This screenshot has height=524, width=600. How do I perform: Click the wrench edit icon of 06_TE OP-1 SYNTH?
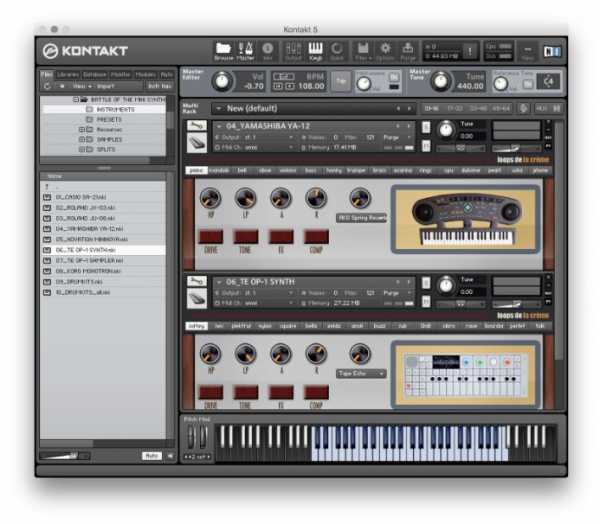click(197, 281)
